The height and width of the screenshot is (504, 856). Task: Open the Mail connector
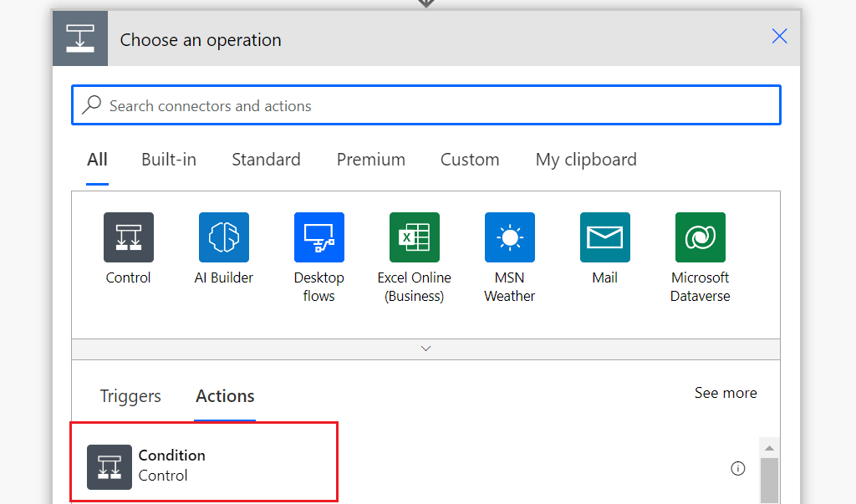[604, 237]
